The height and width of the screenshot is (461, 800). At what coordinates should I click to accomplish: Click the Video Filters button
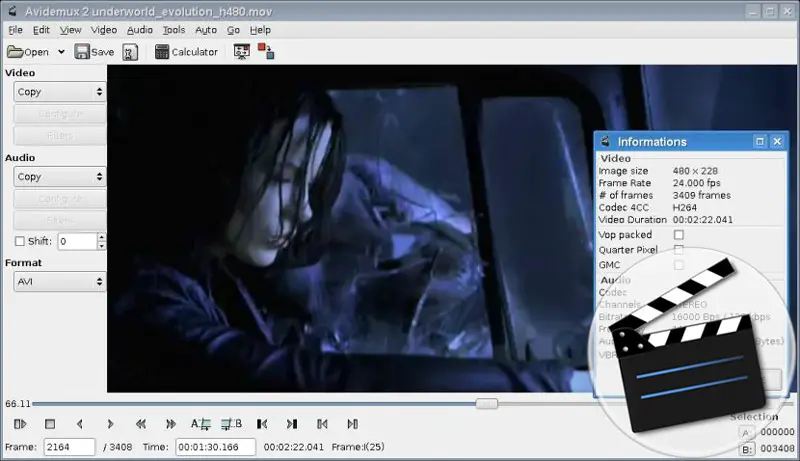click(60, 136)
